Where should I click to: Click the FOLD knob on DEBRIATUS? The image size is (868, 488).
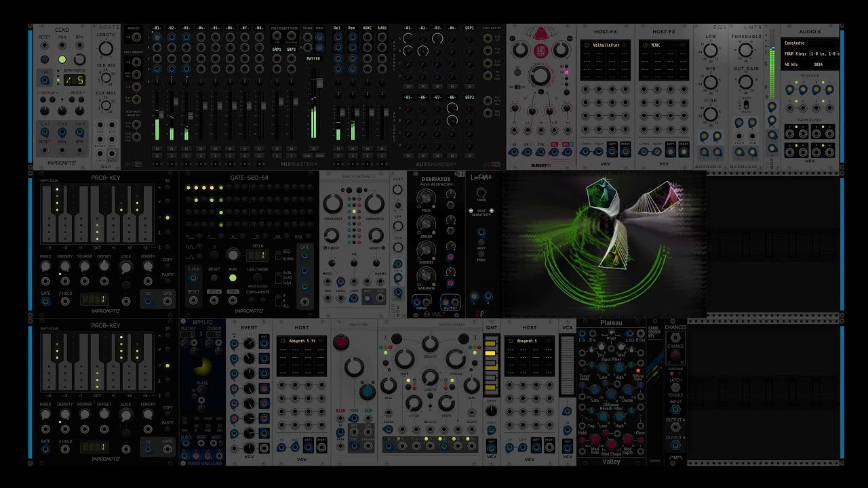[x=426, y=198]
